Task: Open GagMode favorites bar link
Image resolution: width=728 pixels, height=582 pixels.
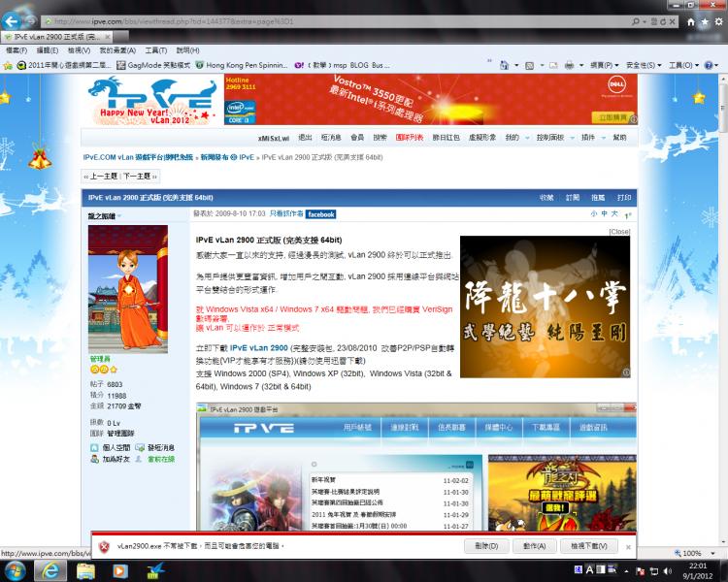Action: click(153, 65)
